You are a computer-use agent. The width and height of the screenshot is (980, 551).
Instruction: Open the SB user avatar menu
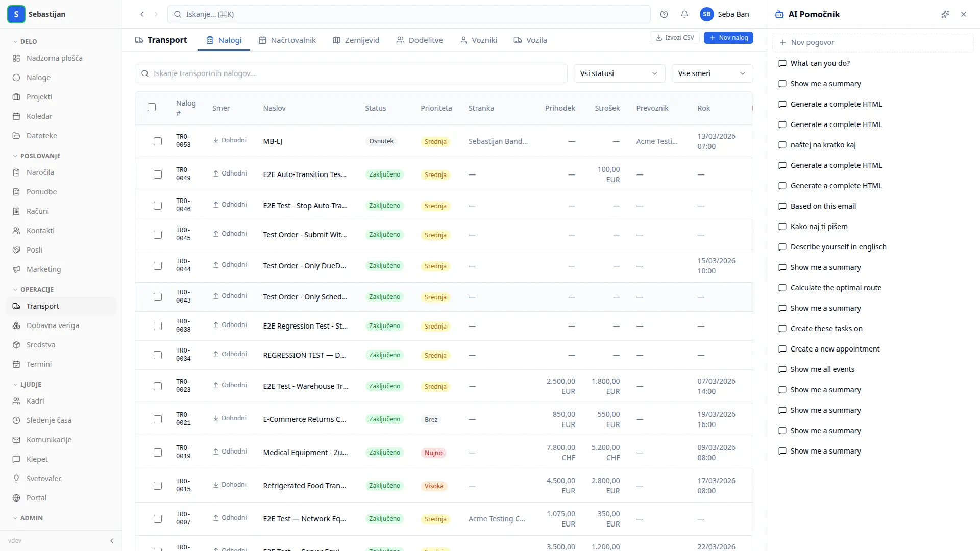click(706, 14)
